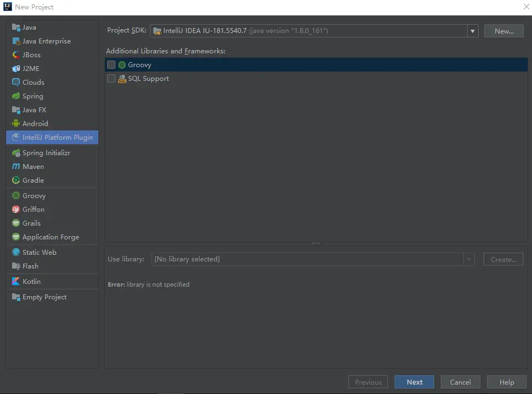Click the splitter handle below frameworks list

[x=316, y=244]
